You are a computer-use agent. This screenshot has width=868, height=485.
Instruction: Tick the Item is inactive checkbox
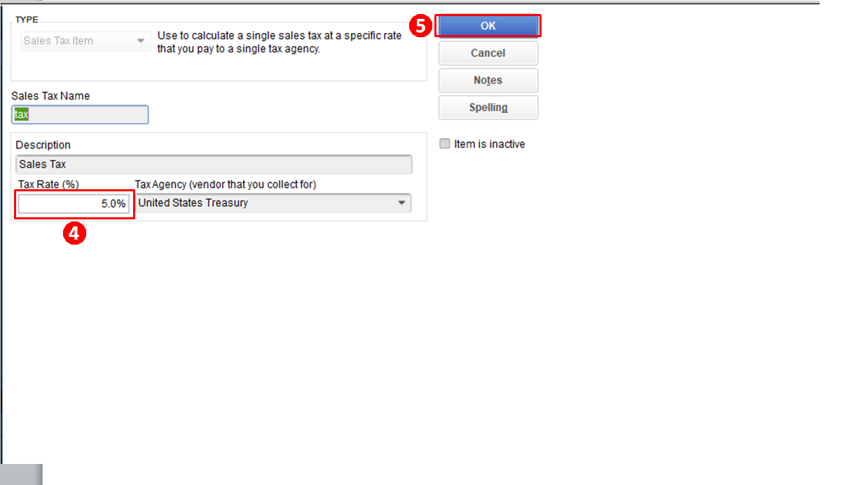point(444,144)
